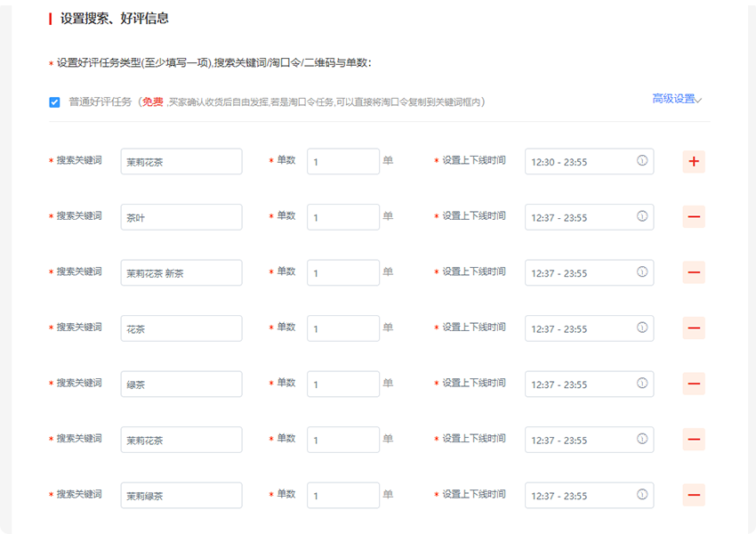Click the info icon in 绿茶 row time field
This screenshot has height=534, width=756.
642,384
